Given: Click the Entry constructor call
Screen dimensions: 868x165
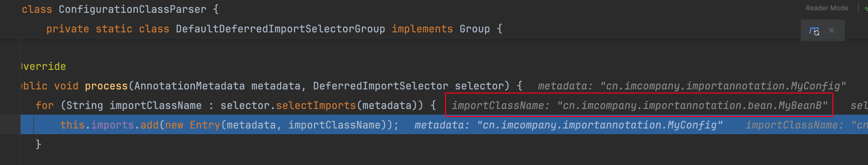Looking at the screenshot, I should click(x=205, y=125).
